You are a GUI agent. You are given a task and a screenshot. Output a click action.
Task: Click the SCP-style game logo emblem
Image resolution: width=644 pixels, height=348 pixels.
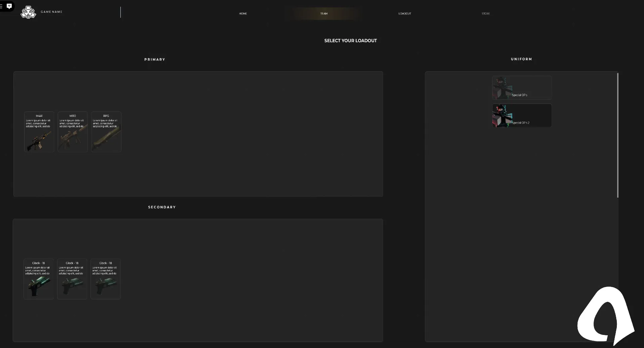coord(28,12)
